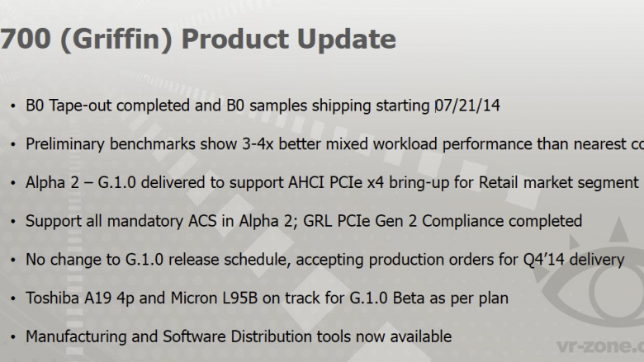Select the Manufacturing and Software Distribution line
This screenshot has width=644, height=362.
[239, 336]
